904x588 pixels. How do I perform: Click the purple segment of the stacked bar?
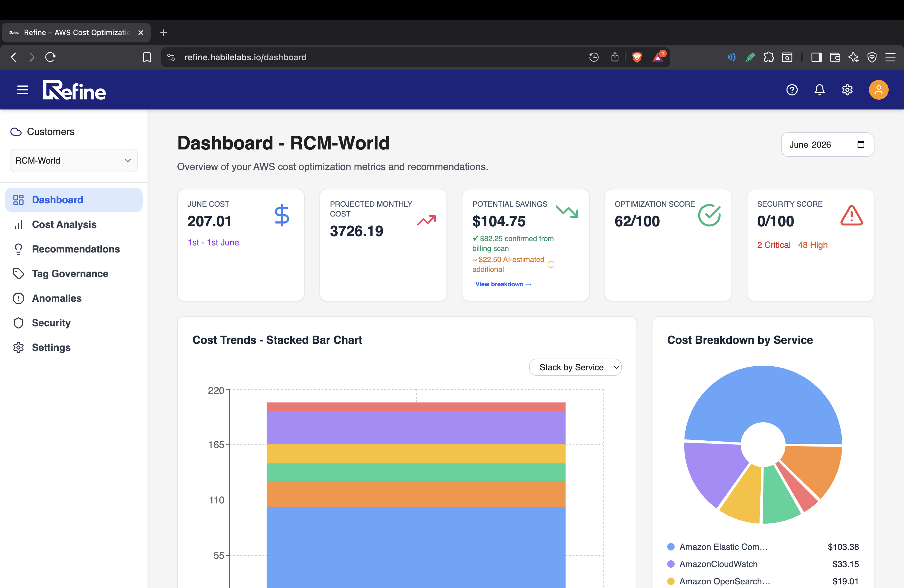416,427
